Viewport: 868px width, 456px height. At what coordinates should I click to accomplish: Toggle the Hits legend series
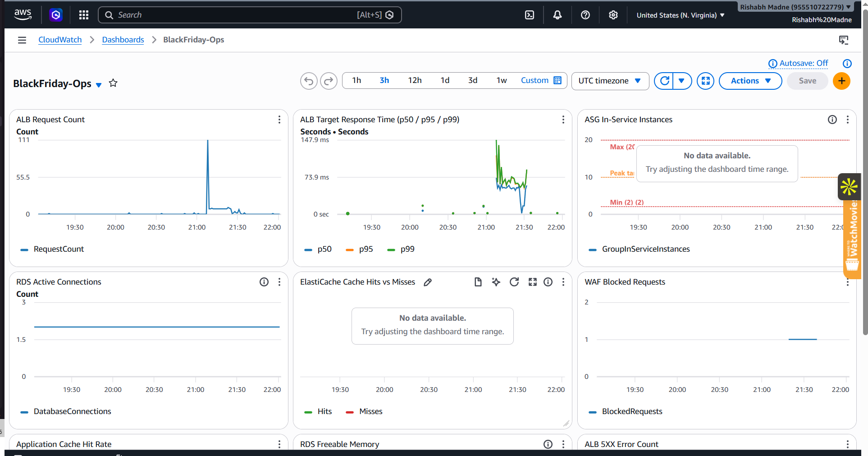click(x=318, y=411)
